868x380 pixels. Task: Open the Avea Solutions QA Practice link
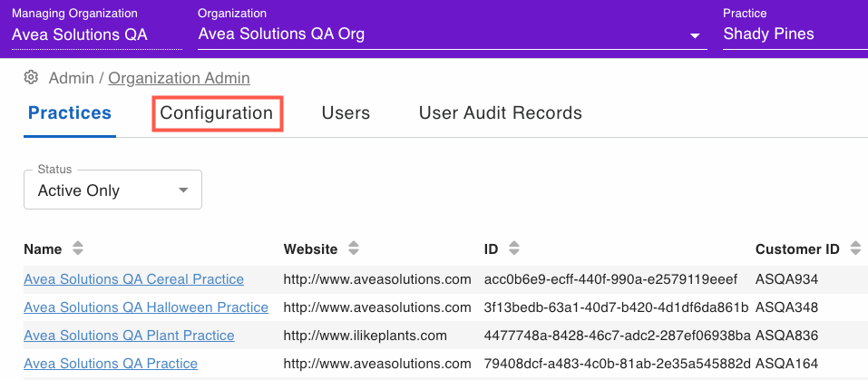coord(111,364)
